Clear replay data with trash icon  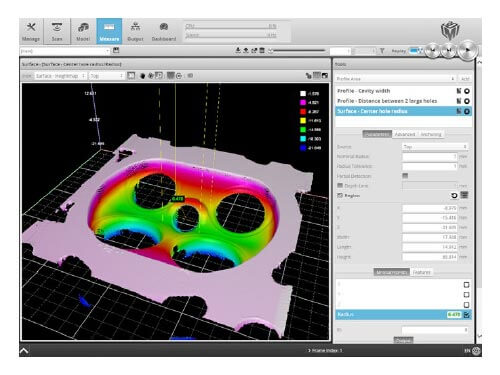(262, 50)
